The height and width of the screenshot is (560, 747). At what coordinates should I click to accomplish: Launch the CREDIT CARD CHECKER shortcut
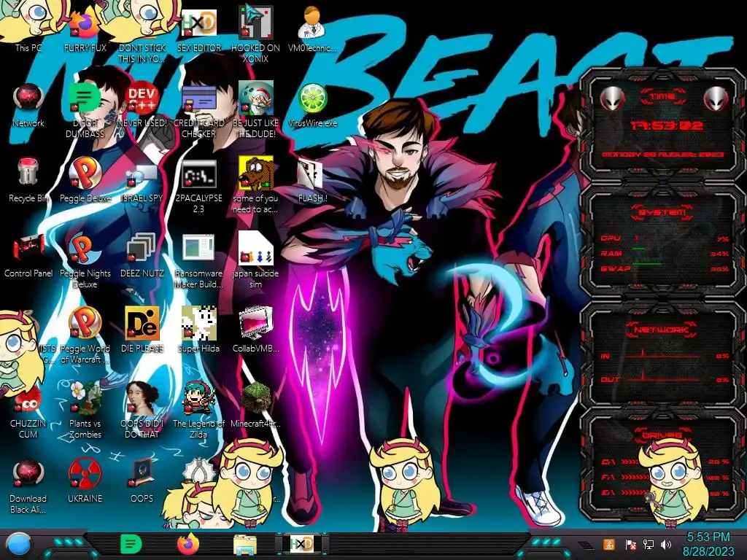tap(199, 109)
